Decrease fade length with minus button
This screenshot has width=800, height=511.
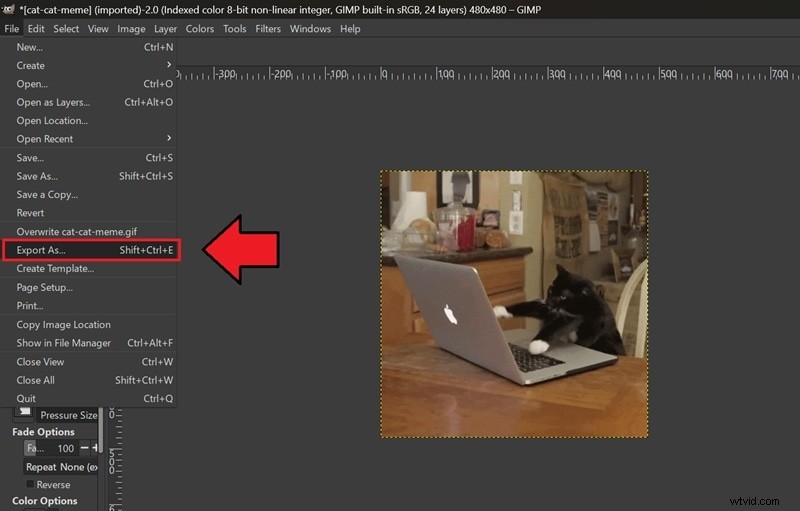coord(84,448)
